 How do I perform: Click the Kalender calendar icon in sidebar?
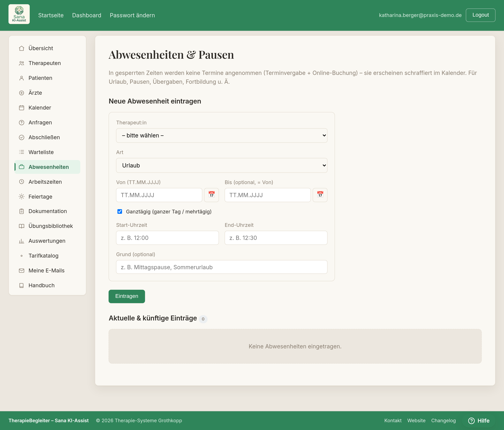click(22, 108)
